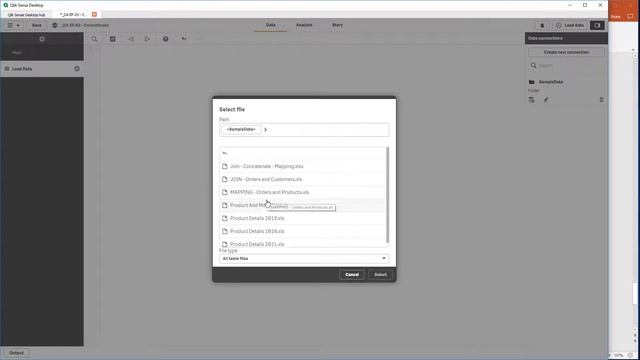Confirm with the Select button
This screenshot has width=640, height=360.
click(380, 275)
